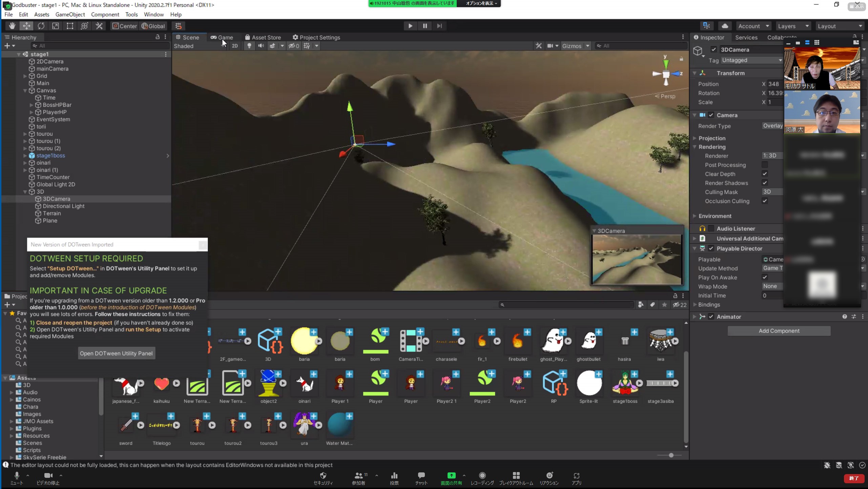
Task: Toggle Camera component enabled checkbox
Action: (711, 115)
